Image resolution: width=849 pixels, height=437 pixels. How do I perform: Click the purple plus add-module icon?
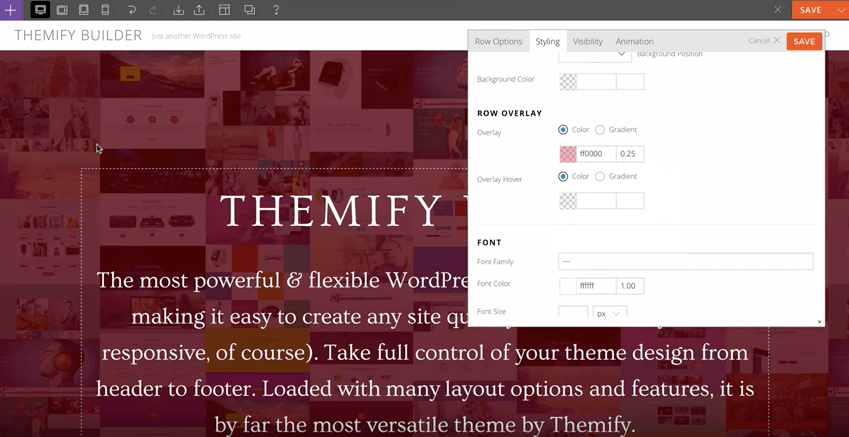coord(10,10)
